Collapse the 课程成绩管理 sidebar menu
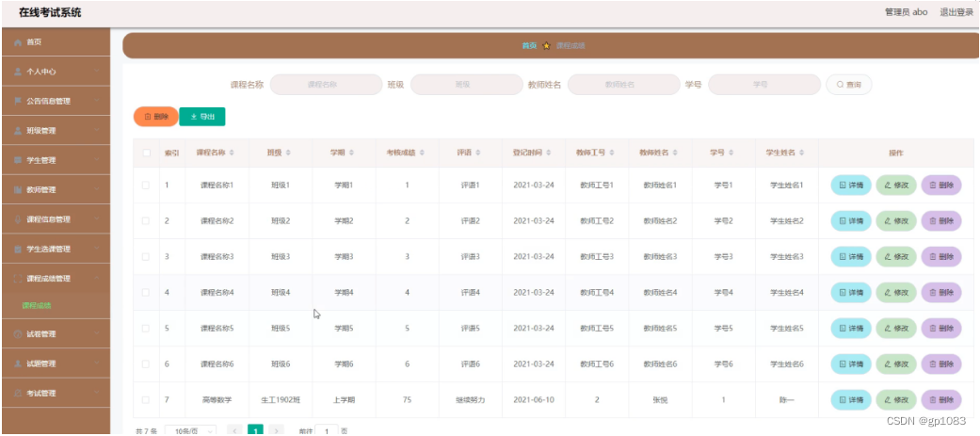This screenshot has height=436, width=980. (x=56, y=279)
